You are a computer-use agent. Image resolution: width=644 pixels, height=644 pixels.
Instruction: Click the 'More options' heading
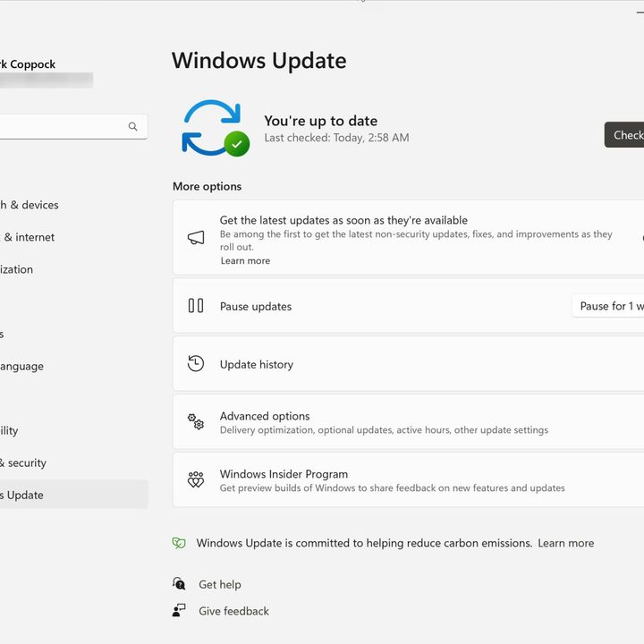pos(207,186)
